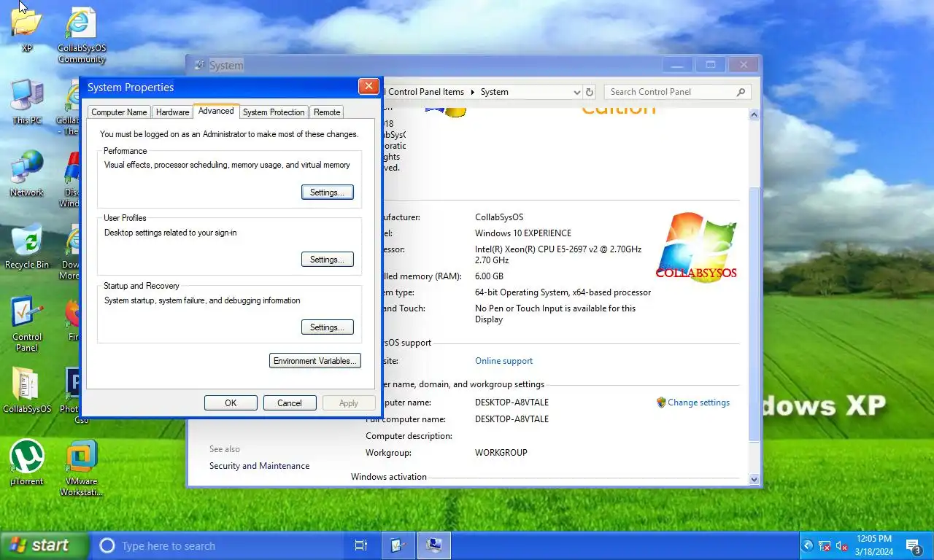The height and width of the screenshot is (560, 934).
Task: Open CollabSysOS Community desktop shortcut
Action: point(81,35)
